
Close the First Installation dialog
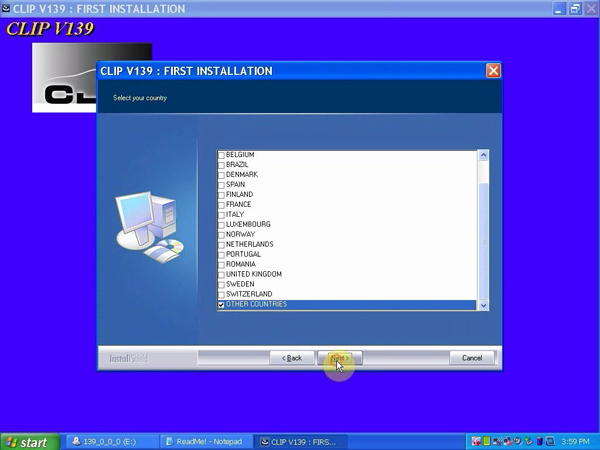tap(493, 71)
